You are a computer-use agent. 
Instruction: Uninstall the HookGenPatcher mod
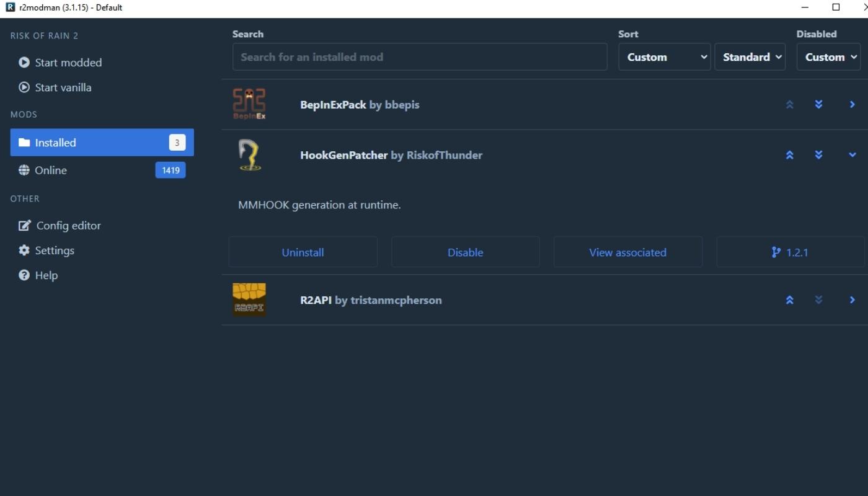(303, 252)
